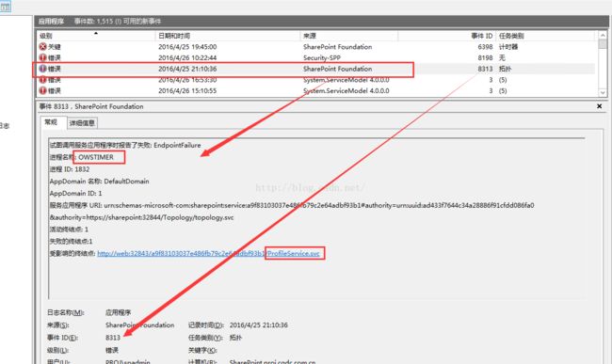Image resolution: width=612 pixels, height=364 pixels.
Task: Switch to the 常规 tab
Action: (51, 122)
